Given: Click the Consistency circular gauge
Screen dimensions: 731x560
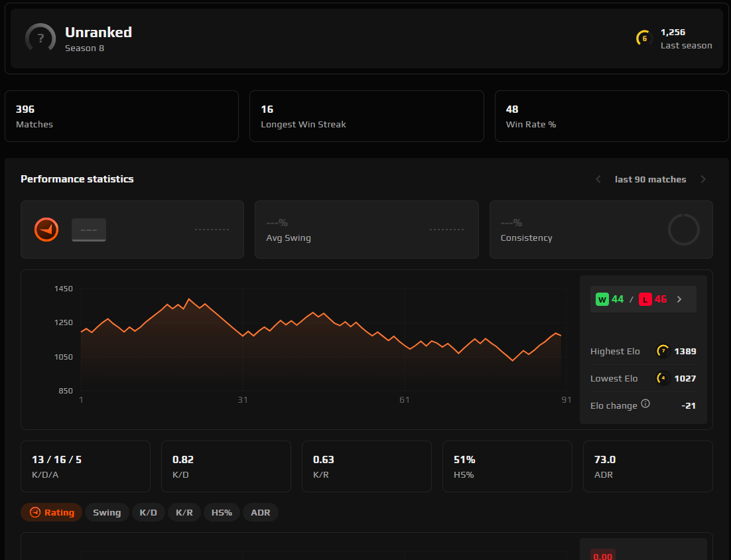Looking at the screenshot, I should click(683, 230).
